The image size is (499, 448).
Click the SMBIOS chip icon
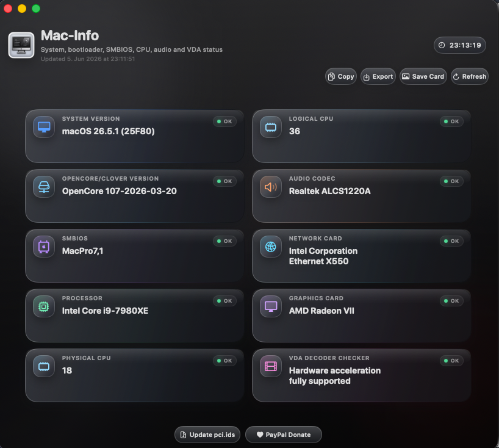(44, 247)
